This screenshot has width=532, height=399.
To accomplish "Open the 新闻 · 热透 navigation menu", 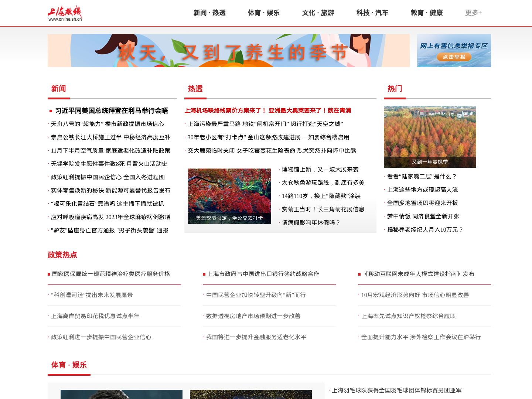I will [x=209, y=13].
